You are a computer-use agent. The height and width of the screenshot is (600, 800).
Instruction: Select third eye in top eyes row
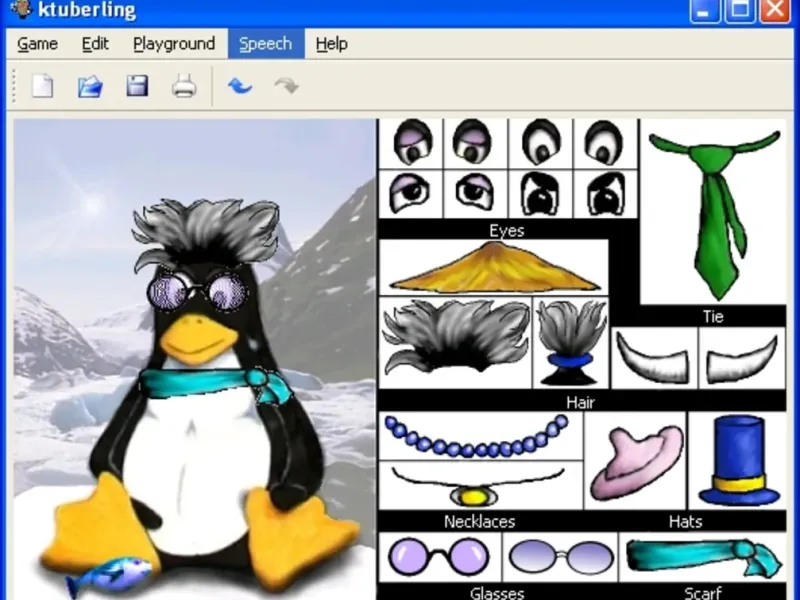pyautogui.click(x=541, y=143)
